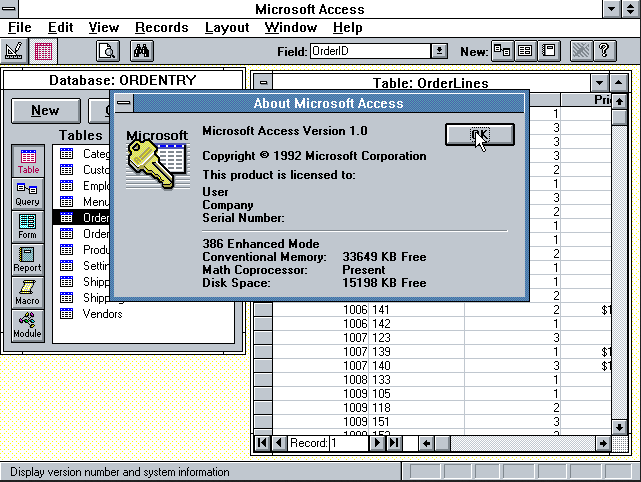
Task: Open the Microsoft Access application control menu
Action: (x=9, y=9)
